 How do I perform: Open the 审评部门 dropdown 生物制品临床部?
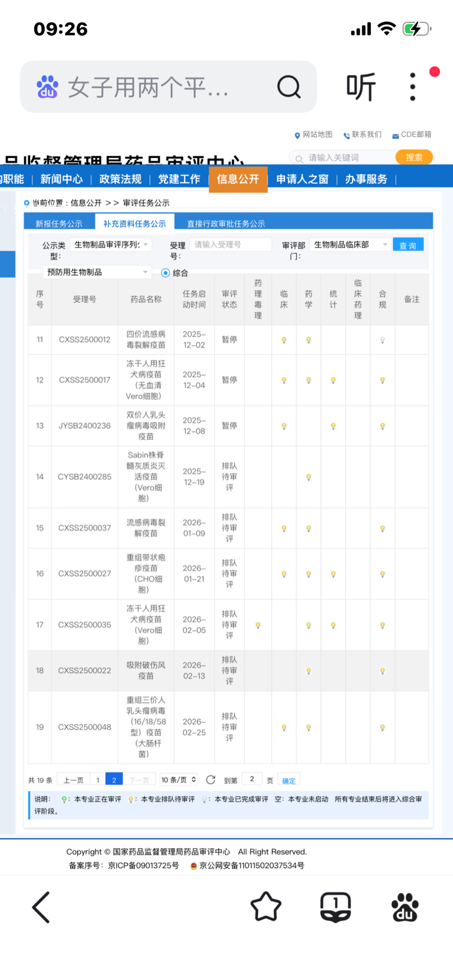(350, 245)
